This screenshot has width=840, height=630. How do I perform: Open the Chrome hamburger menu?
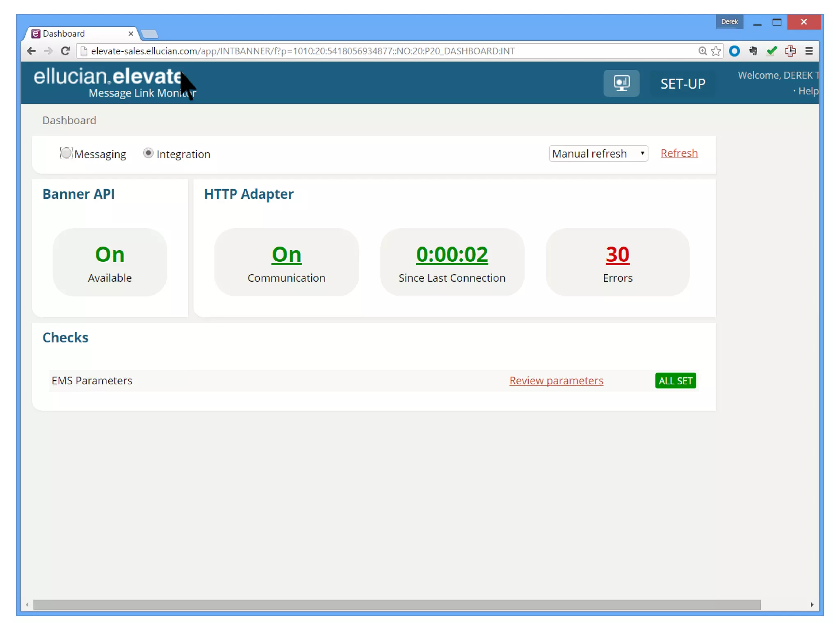[809, 51]
